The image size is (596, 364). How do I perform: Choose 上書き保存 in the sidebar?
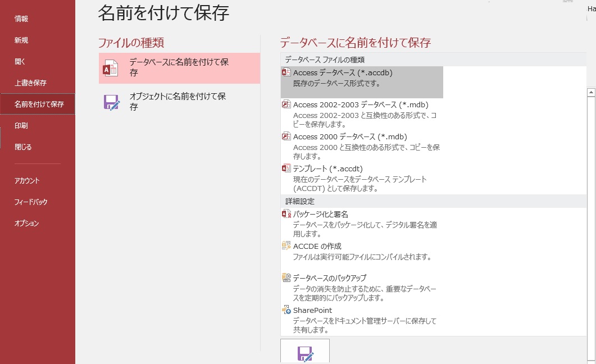30,83
